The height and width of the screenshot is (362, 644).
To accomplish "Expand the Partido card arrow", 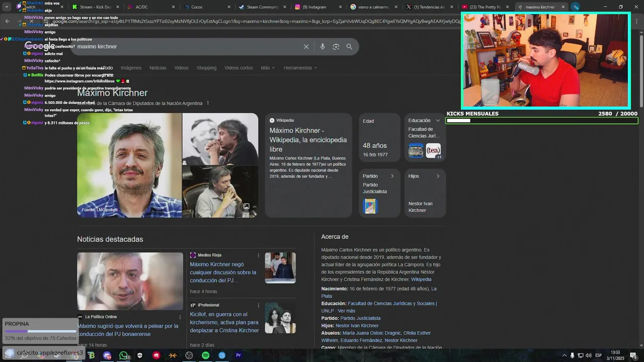I will pos(392,176).
